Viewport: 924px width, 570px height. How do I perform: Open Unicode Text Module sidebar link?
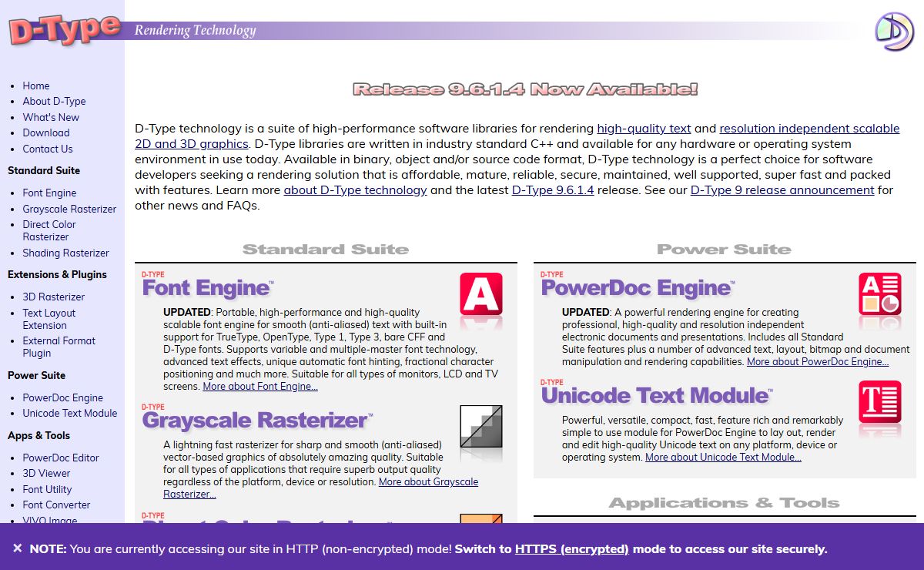click(70, 413)
